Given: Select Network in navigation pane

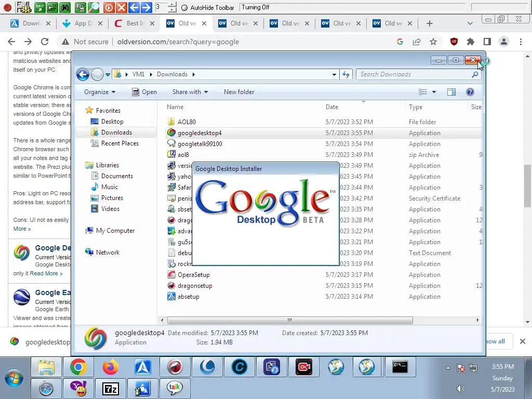Looking at the screenshot, I should click(108, 252).
